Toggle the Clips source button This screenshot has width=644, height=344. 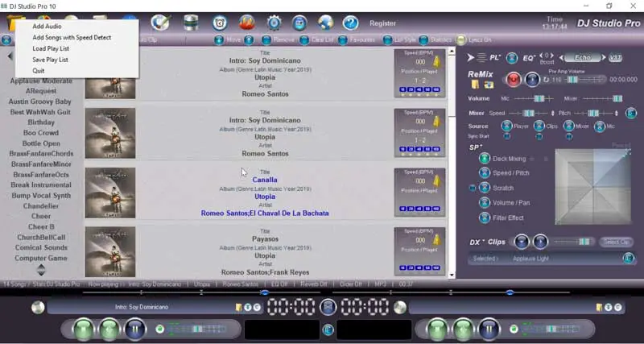coord(539,126)
